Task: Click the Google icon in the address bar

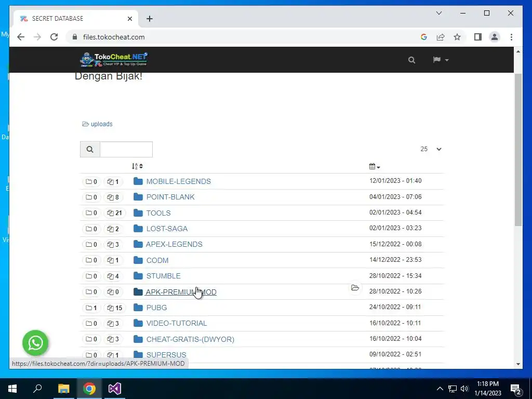Action: 424,37
